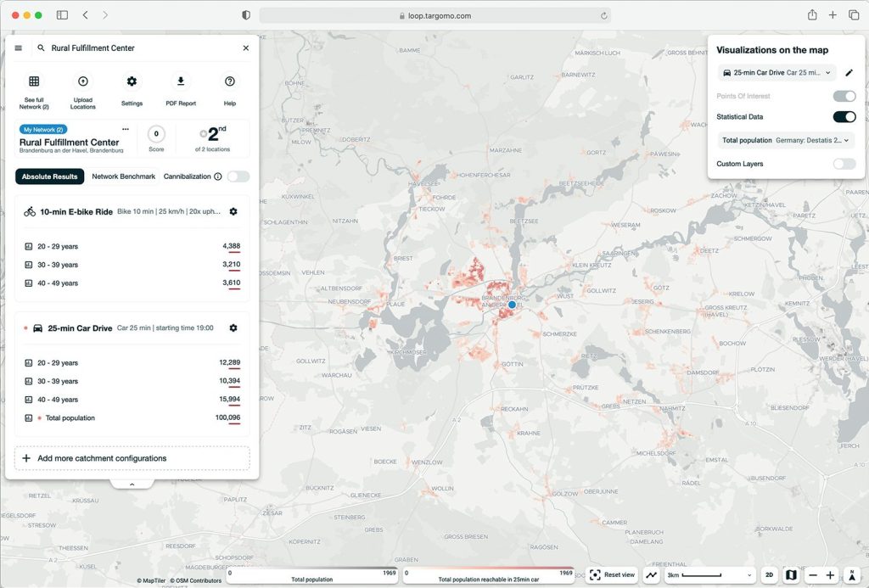This screenshot has width=869, height=588.
Task: Click the blue location marker on the map
Action: pyautogui.click(x=512, y=305)
